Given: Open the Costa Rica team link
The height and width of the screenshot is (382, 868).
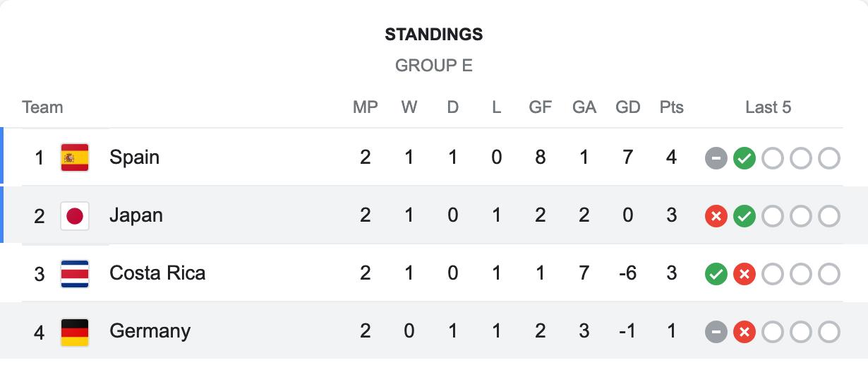Looking at the screenshot, I should tap(157, 273).
